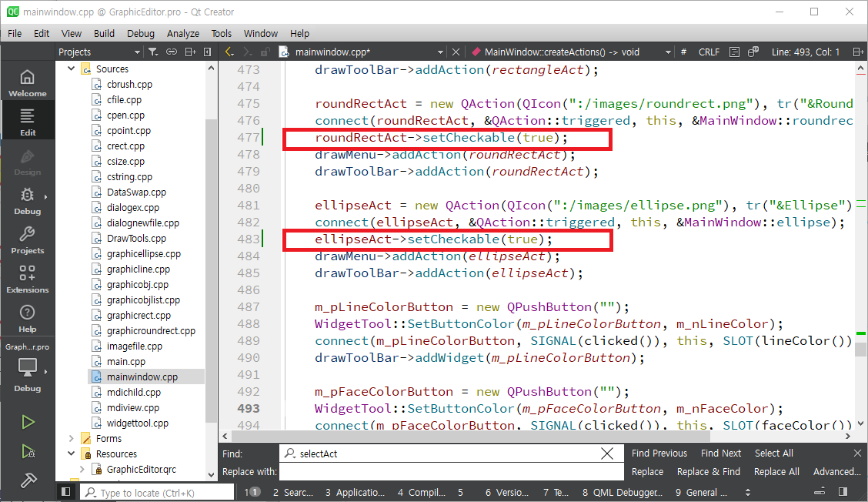
Task: Go back in navigation history
Action: (229, 52)
